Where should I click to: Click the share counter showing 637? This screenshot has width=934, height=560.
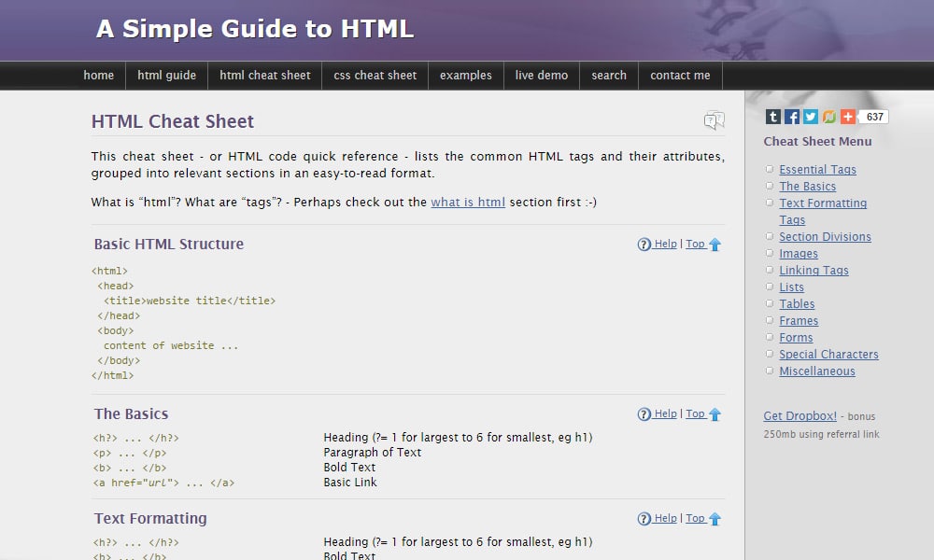click(x=874, y=117)
